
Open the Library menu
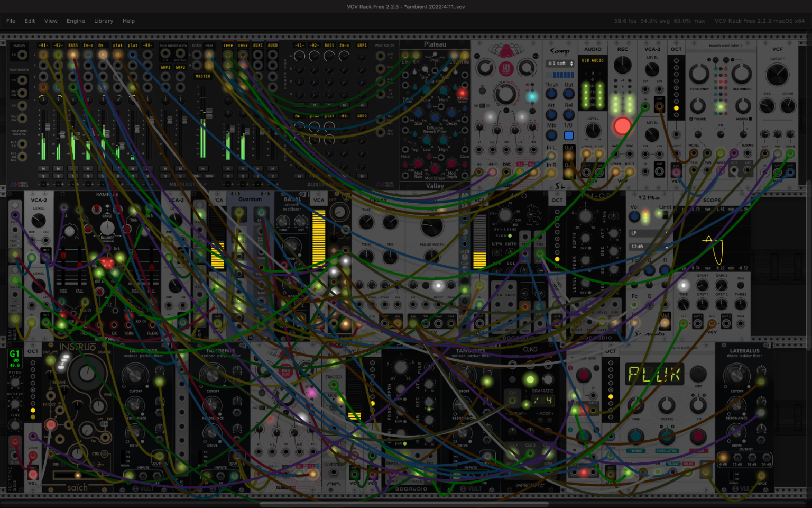click(x=104, y=21)
